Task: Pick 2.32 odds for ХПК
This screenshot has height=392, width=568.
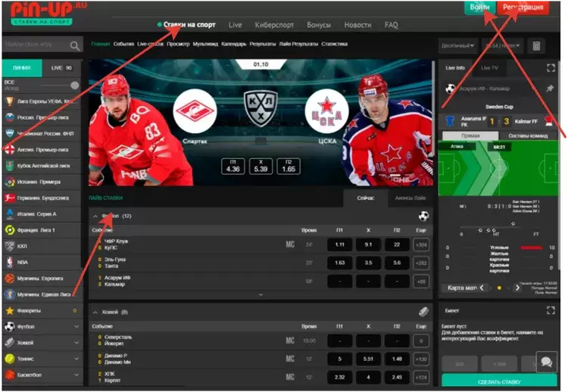Action: click(x=339, y=377)
